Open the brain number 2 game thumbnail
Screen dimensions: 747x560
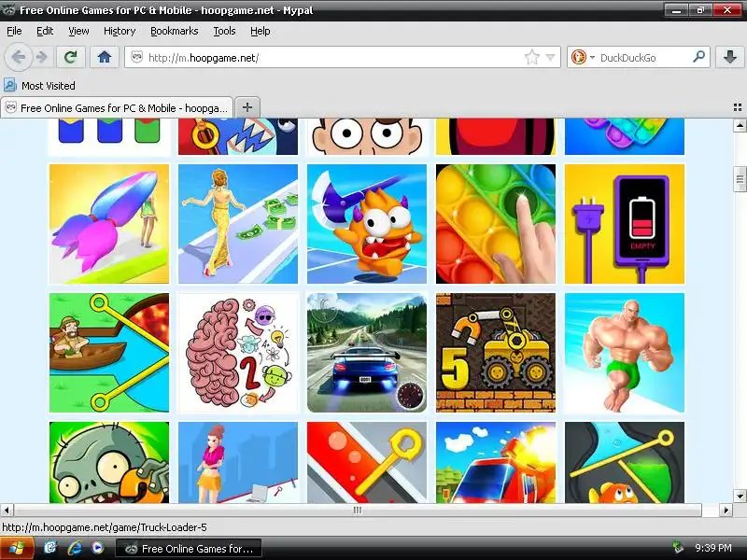pyautogui.click(x=238, y=353)
